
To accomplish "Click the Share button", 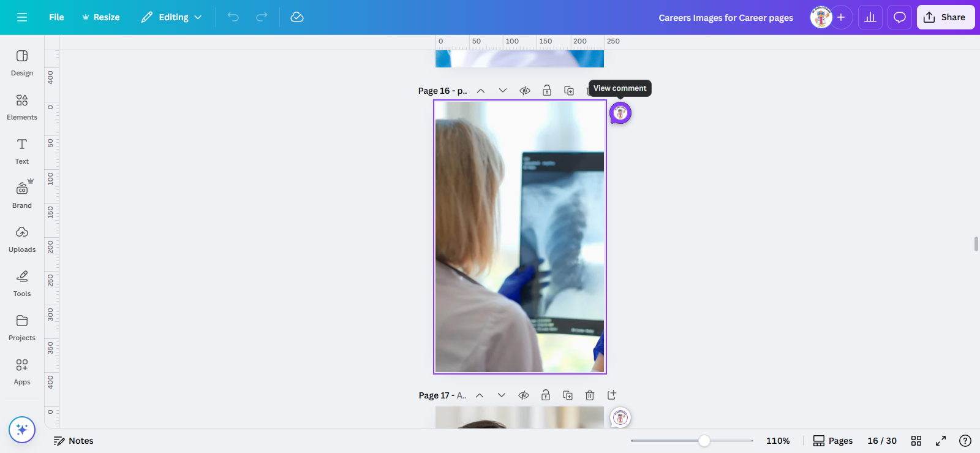I will pos(946,17).
